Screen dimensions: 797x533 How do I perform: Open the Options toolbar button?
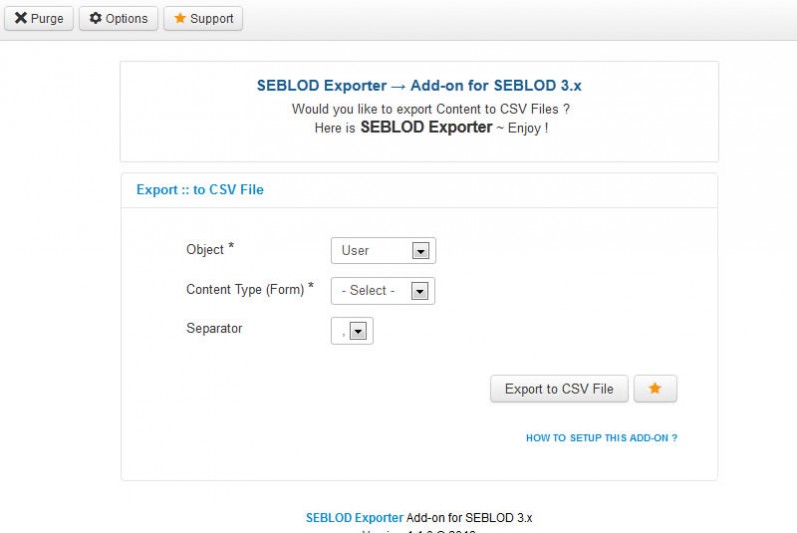click(x=118, y=18)
